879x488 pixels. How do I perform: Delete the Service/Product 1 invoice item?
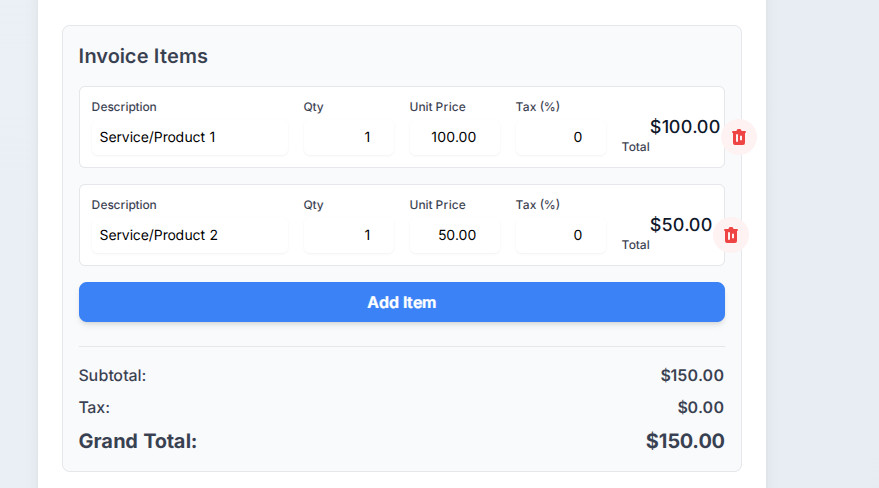739,137
